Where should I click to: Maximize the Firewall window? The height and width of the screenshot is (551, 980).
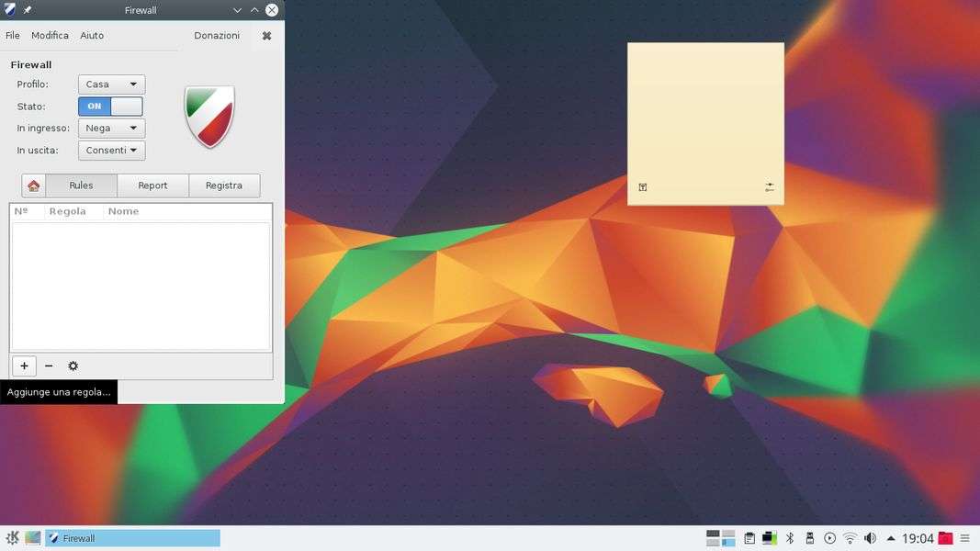tap(254, 10)
